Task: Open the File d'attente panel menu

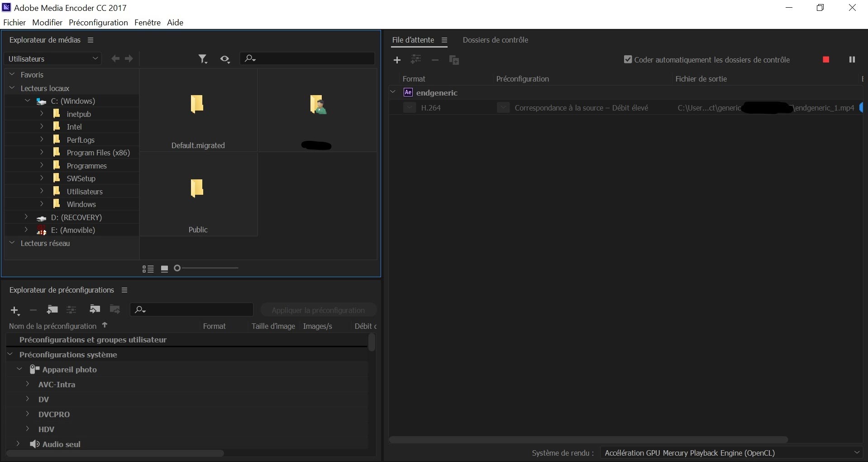Action: 444,40
